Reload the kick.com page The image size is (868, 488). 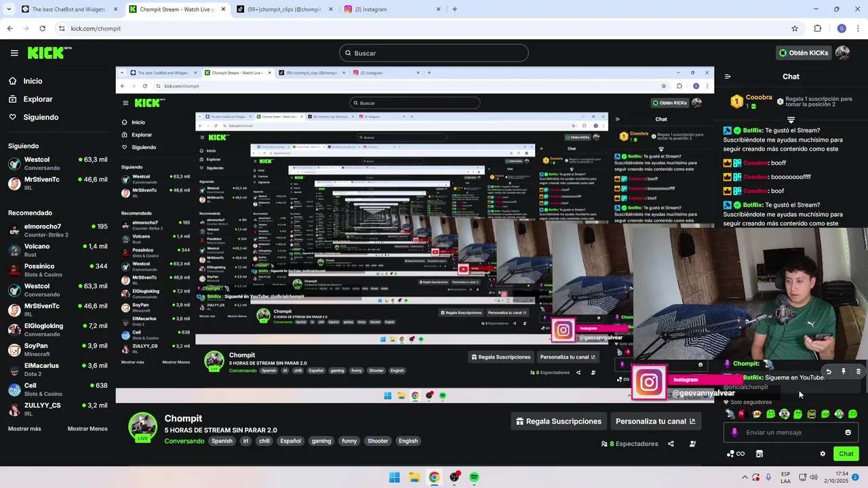42,28
